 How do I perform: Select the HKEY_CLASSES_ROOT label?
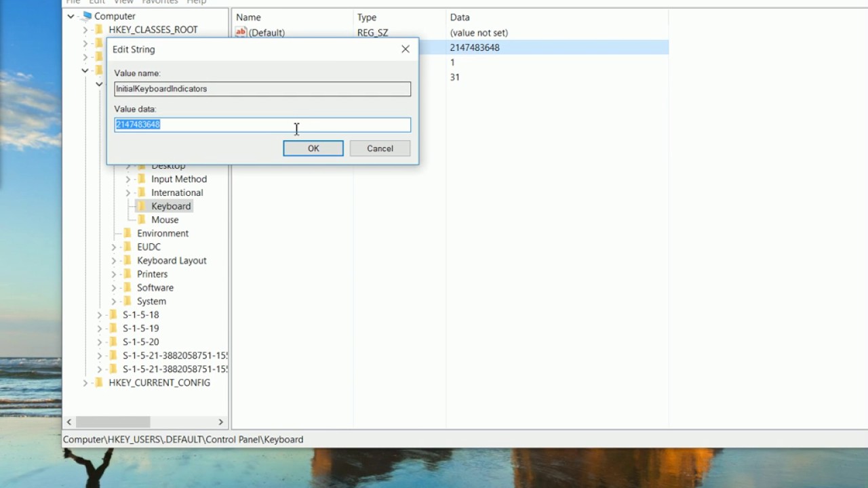pos(153,30)
